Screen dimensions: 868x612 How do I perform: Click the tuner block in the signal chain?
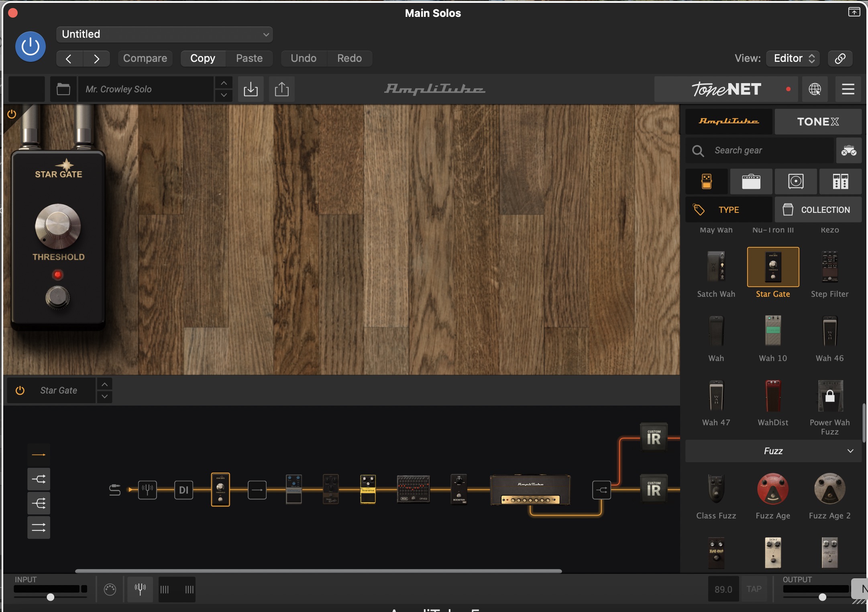tap(147, 490)
